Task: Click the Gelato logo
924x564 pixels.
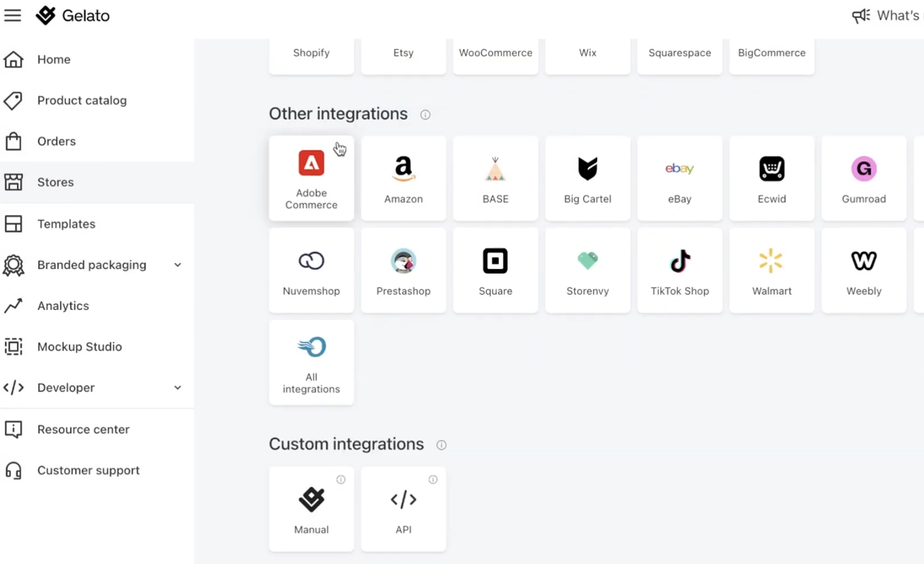Action: point(73,15)
